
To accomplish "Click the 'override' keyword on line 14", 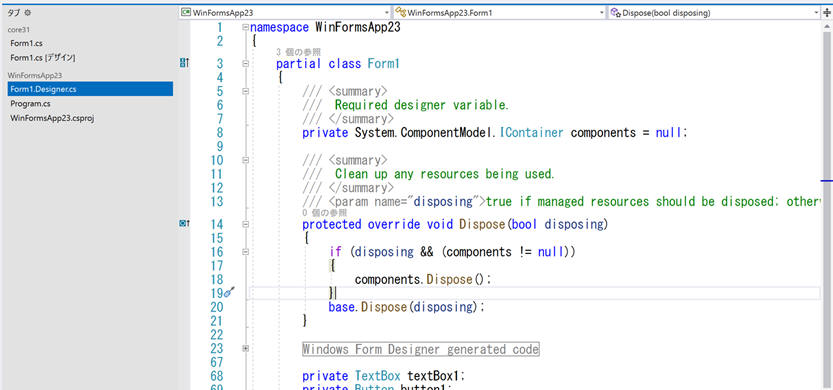I will click(394, 224).
